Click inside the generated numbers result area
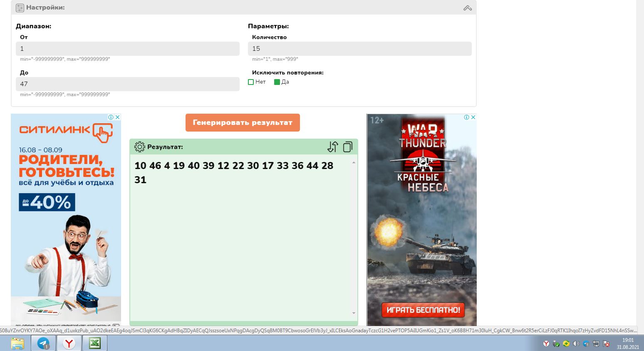This screenshot has height=351, width=644. [x=241, y=237]
